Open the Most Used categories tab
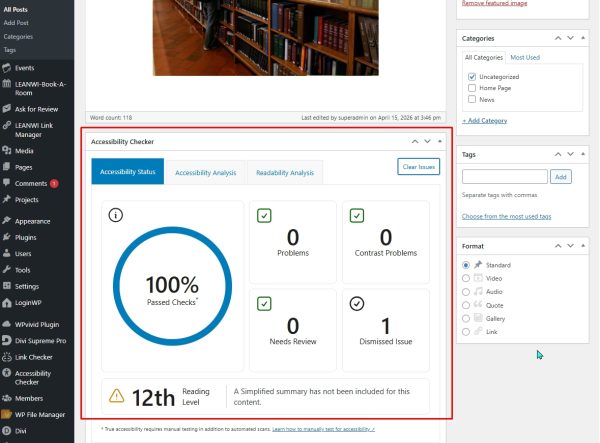This screenshot has height=443, width=600. [525, 57]
